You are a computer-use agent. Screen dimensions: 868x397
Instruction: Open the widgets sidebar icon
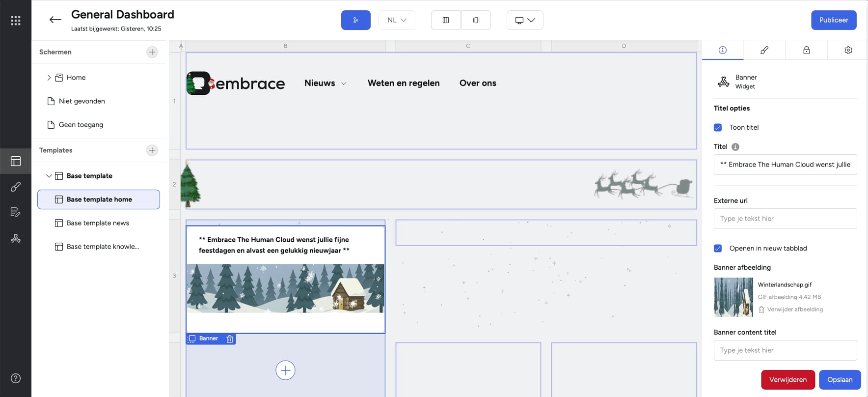tap(16, 238)
